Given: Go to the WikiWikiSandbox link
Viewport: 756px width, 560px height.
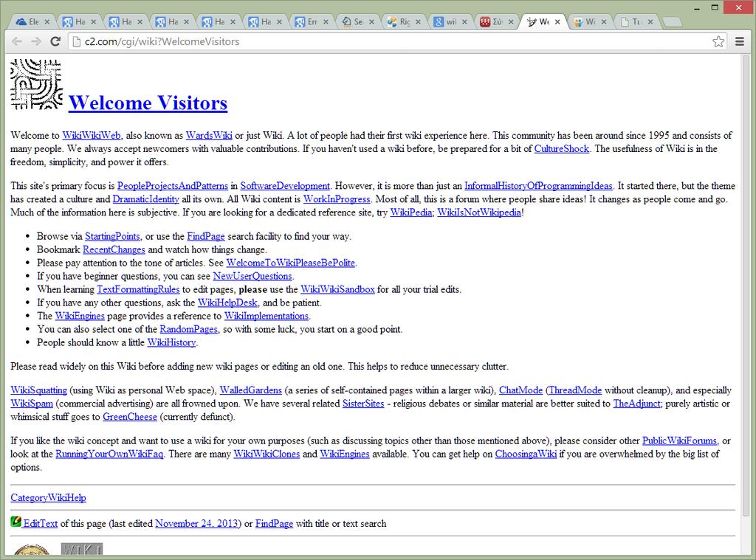Looking at the screenshot, I should 337,290.
